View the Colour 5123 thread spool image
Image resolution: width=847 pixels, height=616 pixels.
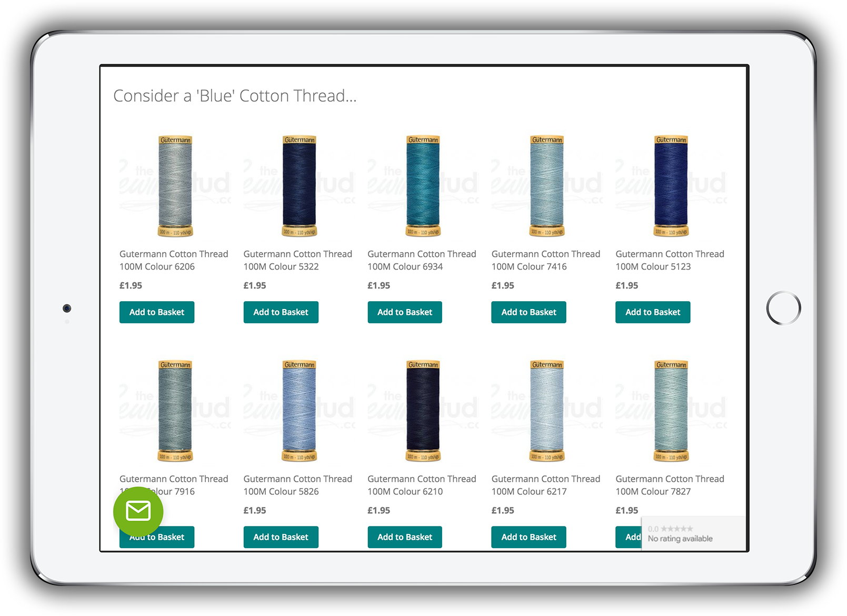671,186
